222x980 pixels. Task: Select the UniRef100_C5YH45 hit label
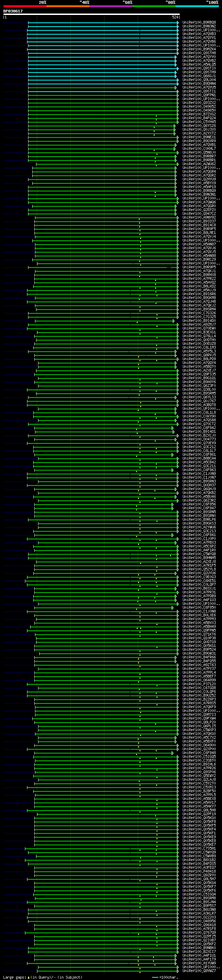pyautogui.click(x=199, y=122)
